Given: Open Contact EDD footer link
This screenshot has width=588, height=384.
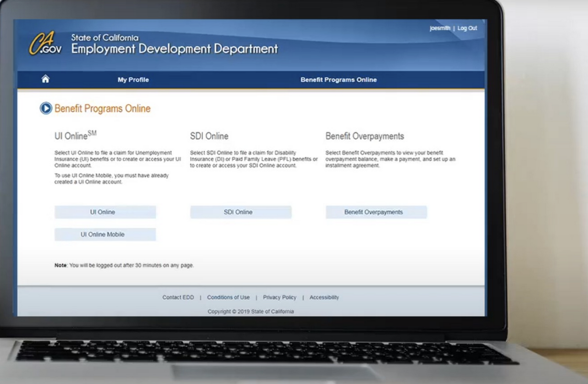Looking at the screenshot, I should [x=178, y=297].
